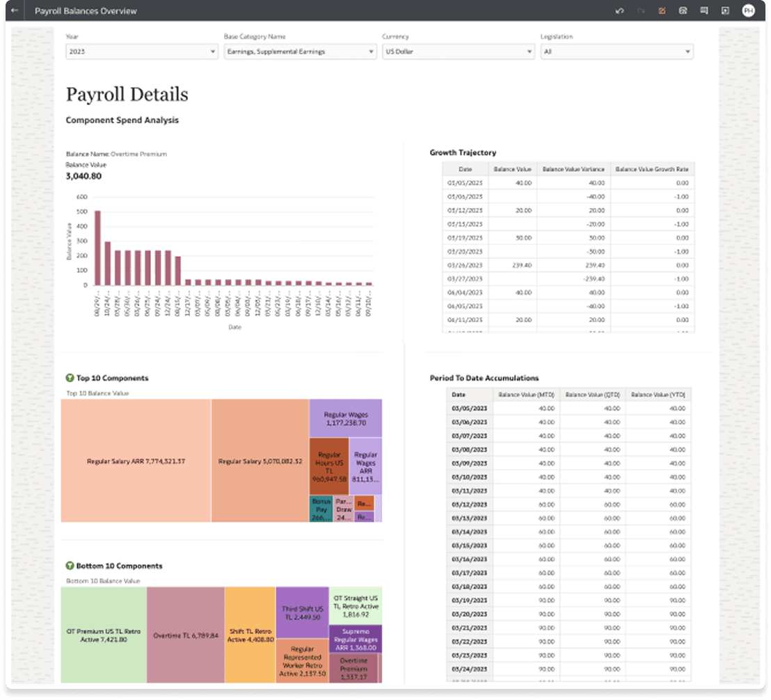Open the Currency US Dollar dropdown
This screenshot has height=700, width=771.
[x=459, y=51]
